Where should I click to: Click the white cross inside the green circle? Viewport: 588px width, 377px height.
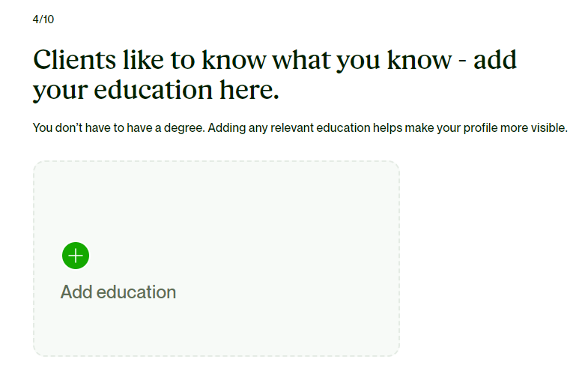(x=76, y=256)
